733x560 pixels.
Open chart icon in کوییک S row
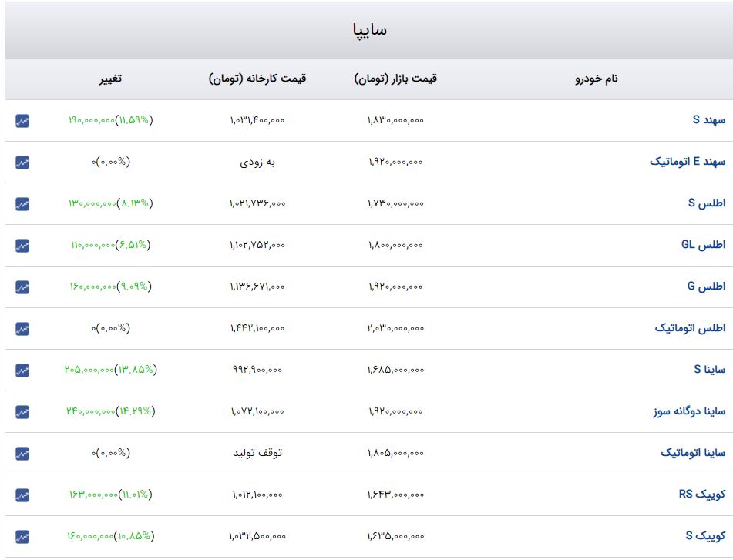coord(22,537)
